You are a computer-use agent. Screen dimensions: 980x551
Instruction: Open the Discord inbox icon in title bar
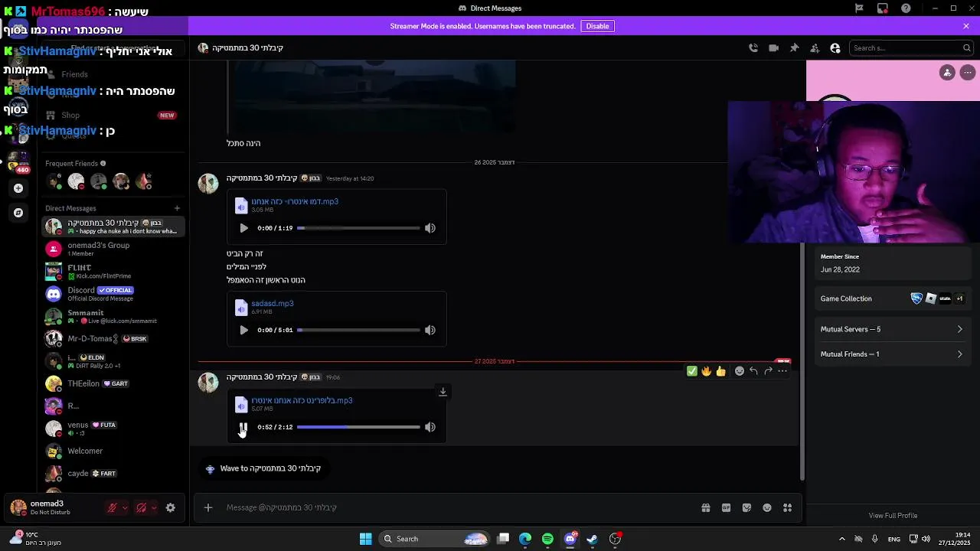[883, 8]
